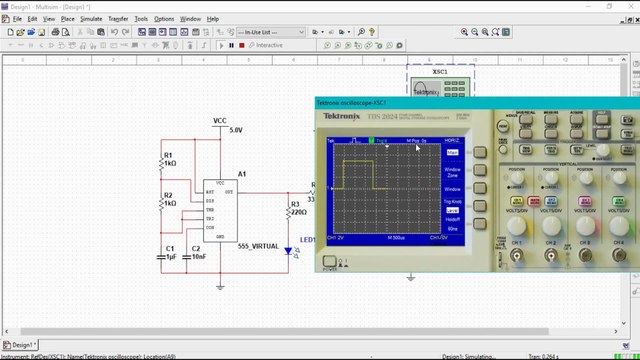This screenshot has height=360, width=640.
Task: Stop the simulation with red square
Action: (x=242, y=46)
